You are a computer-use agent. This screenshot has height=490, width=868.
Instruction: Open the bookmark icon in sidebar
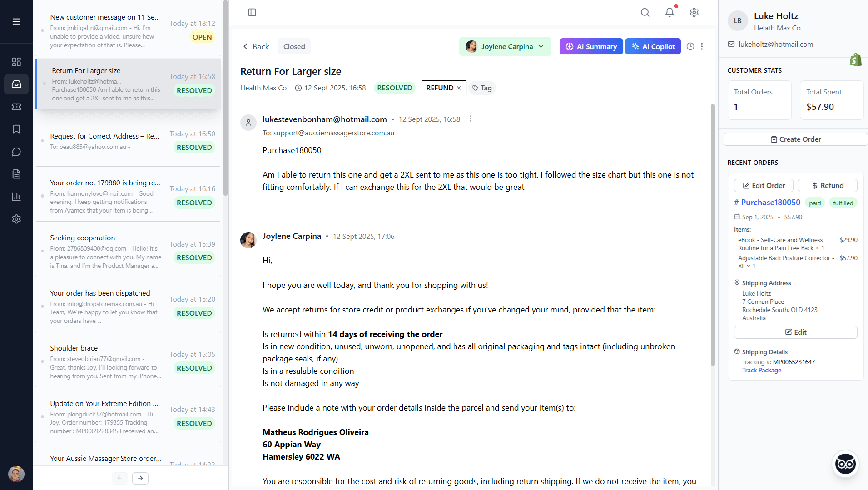coord(16,129)
